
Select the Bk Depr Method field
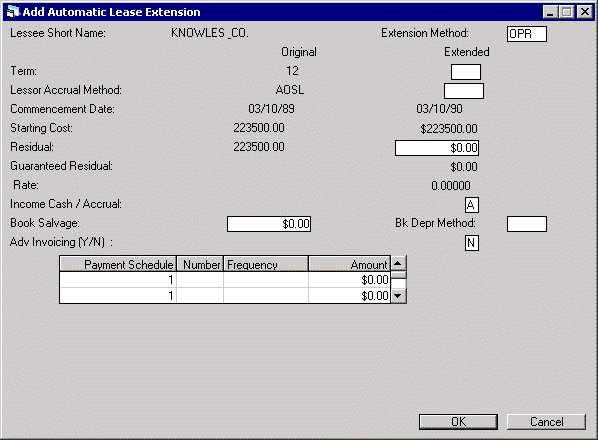[527, 224]
